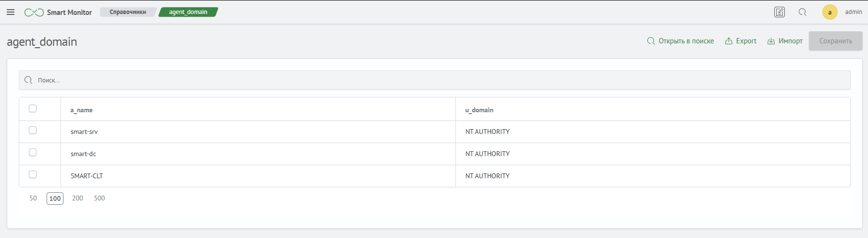Click the admin user avatar

tap(830, 12)
